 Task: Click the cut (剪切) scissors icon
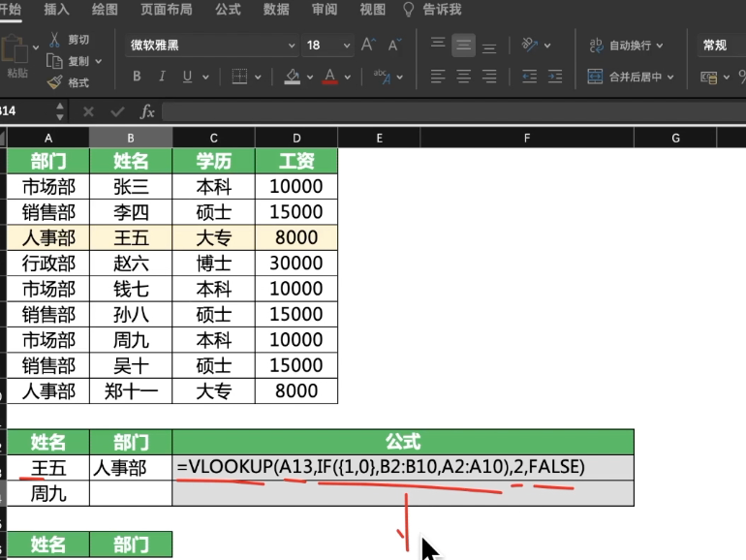pyautogui.click(x=55, y=40)
